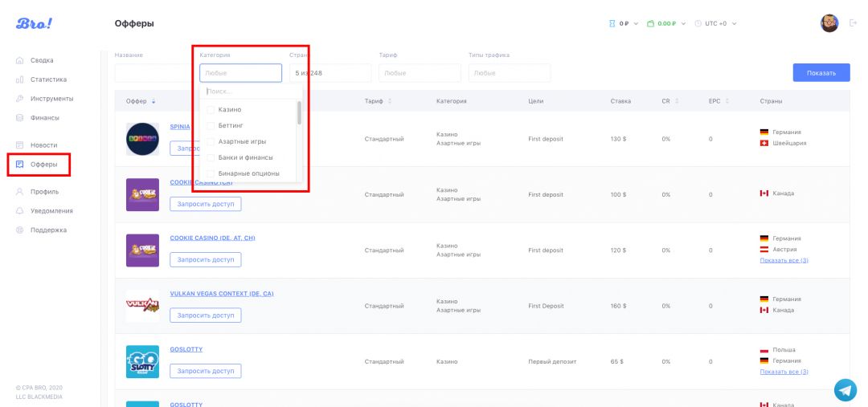Open VULKAN VEGAS CONTEXT offer link
868x407 pixels.
coord(221,294)
